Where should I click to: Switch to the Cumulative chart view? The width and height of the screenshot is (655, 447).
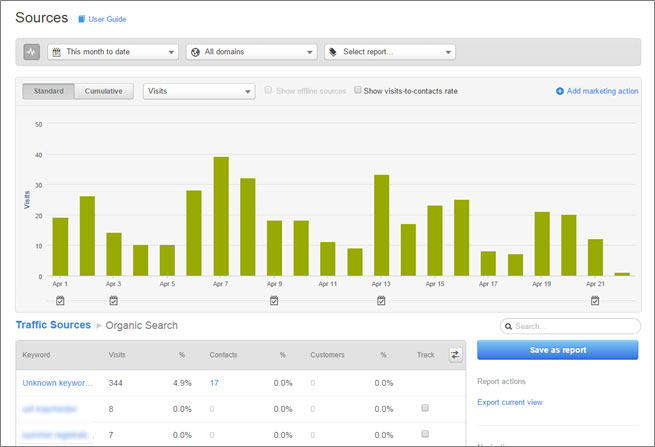pos(104,91)
